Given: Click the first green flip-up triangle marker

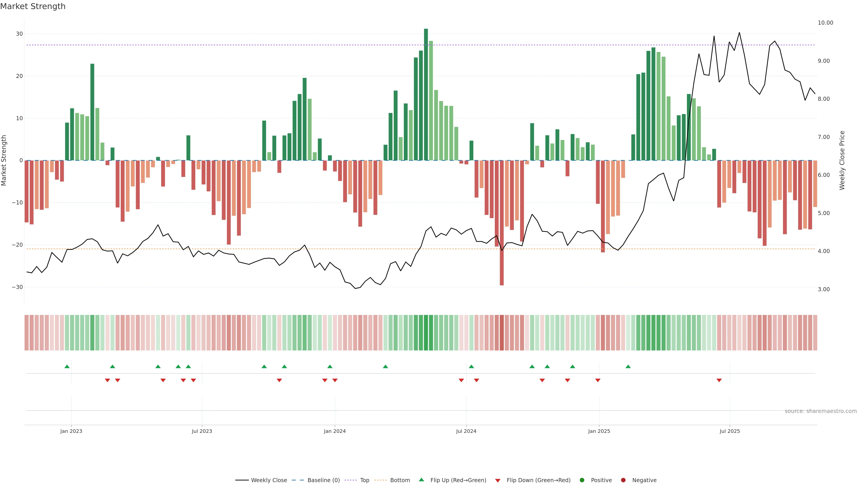Looking at the screenshot, I should click(67, 366).
